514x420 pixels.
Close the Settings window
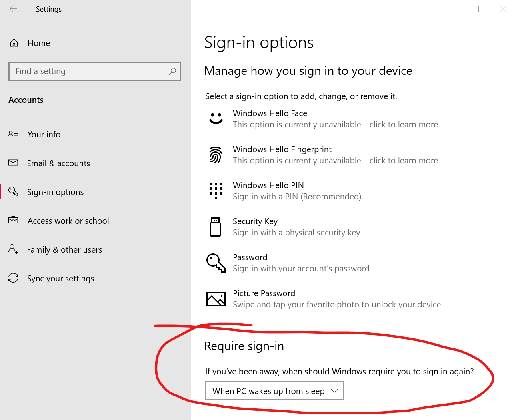(503, 9)
